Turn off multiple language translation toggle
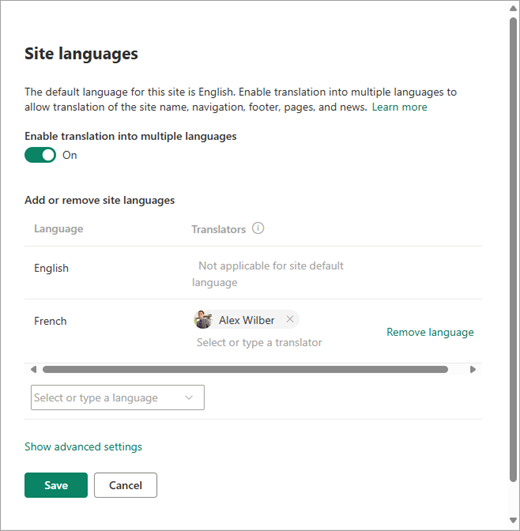Screen dimensions: 520x531 coord(40,155)
